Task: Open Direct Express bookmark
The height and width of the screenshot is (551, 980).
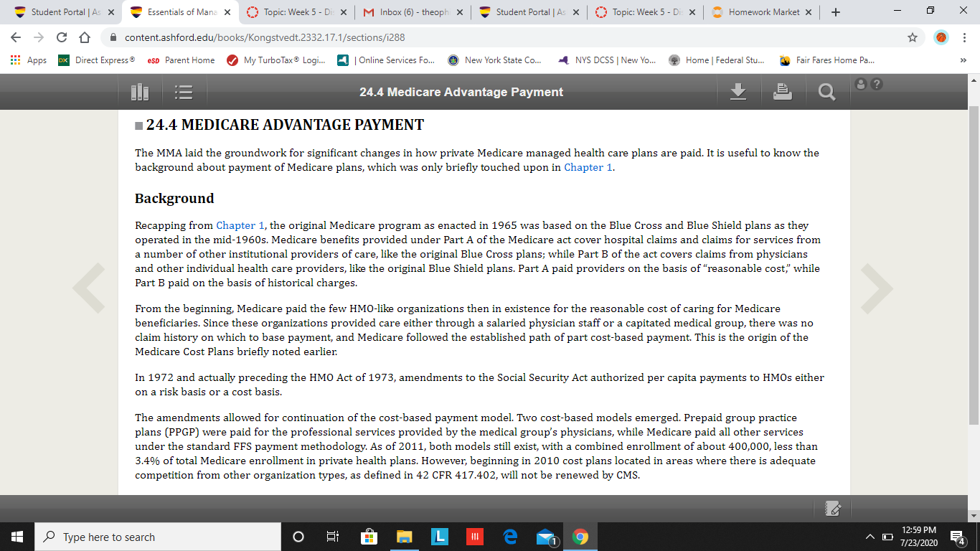Action: point(96,60)
